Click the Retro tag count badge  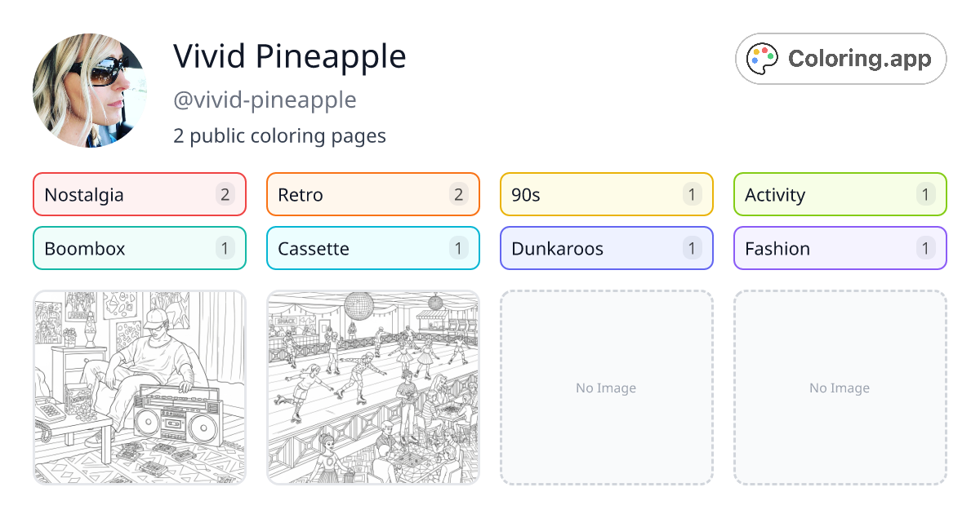click(458, 194)
